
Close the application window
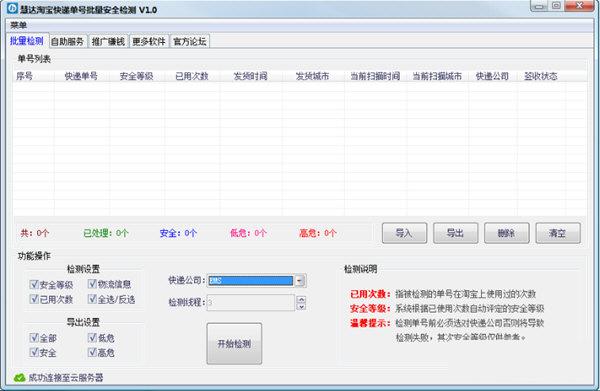[x=579, y=6]
